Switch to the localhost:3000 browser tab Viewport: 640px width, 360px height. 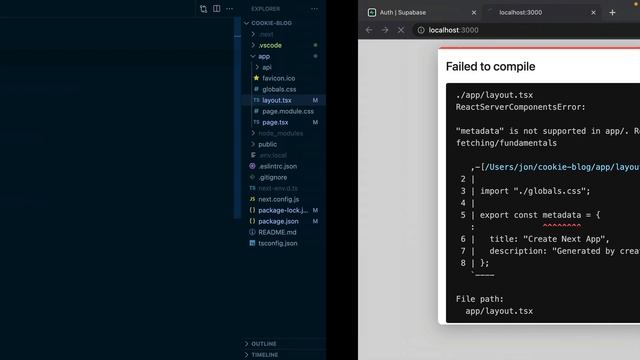point(541,13)
